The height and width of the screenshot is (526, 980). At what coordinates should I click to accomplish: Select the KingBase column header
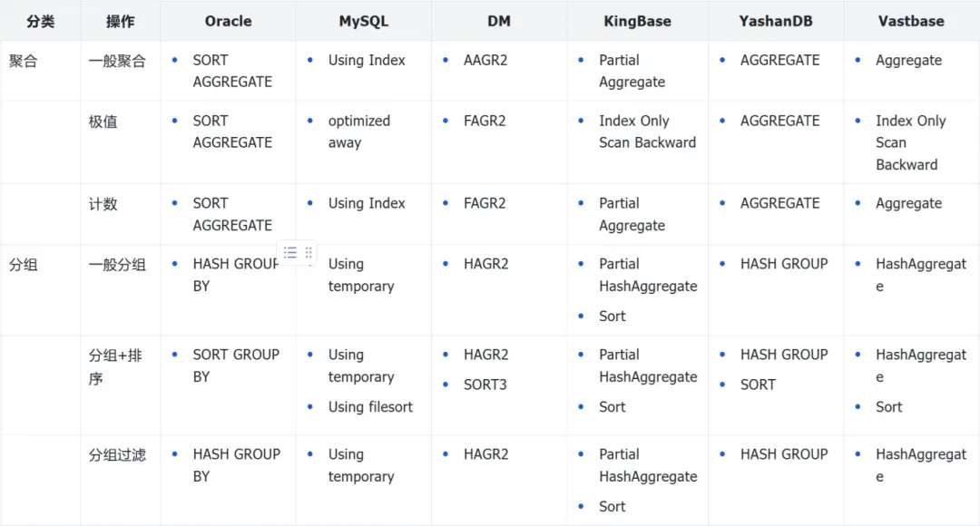[x=637, y=21]
